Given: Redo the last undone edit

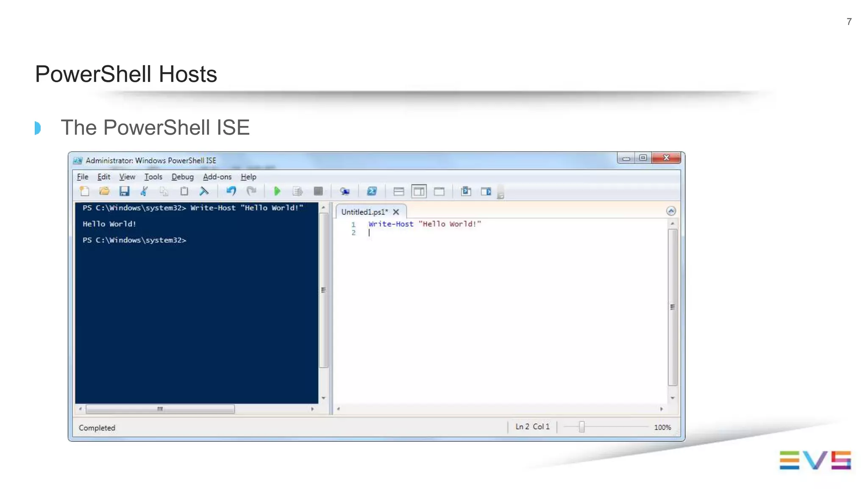Looking at the screenshot, I should 251,191.
